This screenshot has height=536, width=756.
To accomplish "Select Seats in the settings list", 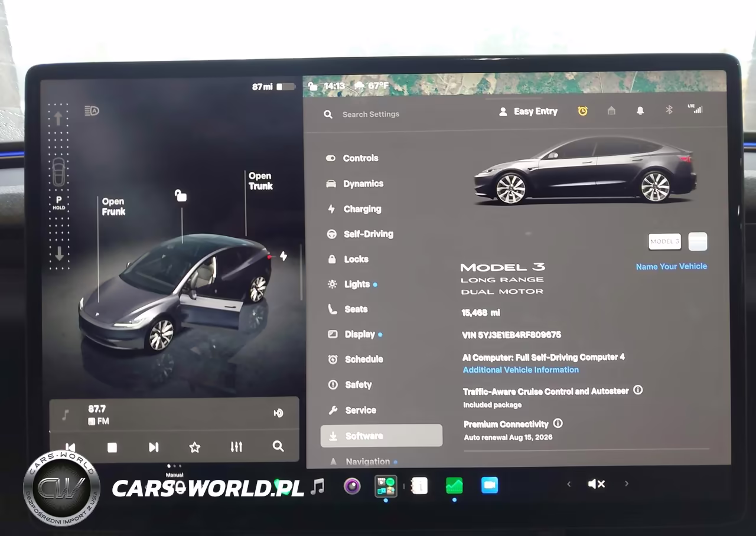I will 348,309.
